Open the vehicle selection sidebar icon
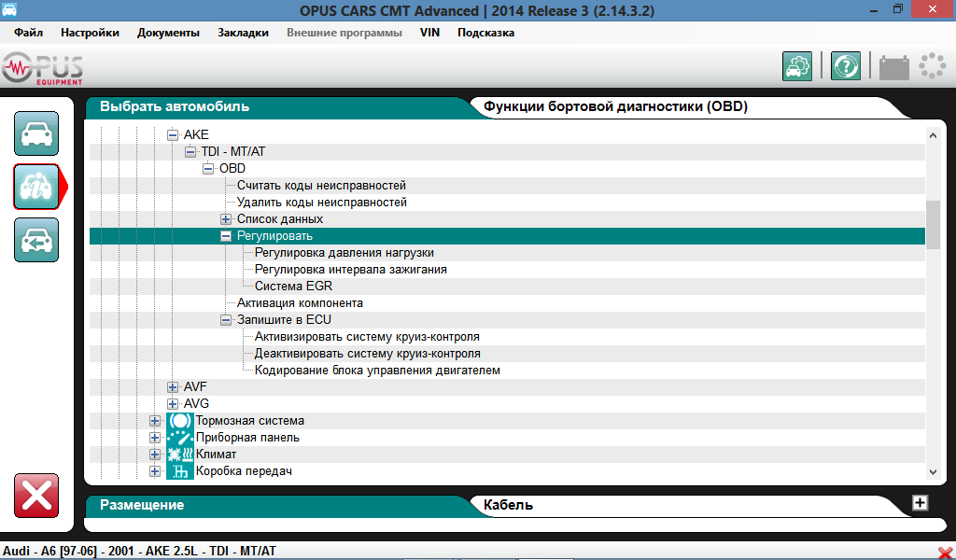 pos(36,133)
